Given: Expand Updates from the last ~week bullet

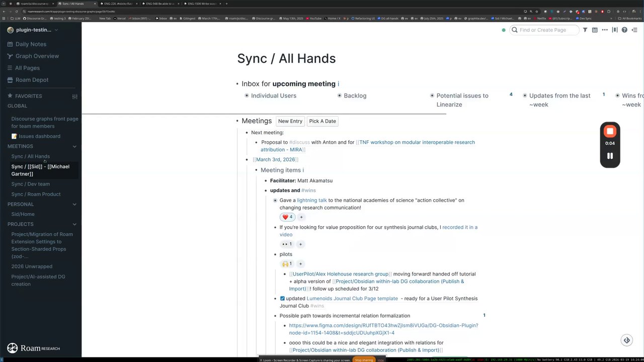Looking at the screenshot, I should (x=525, y=96).
